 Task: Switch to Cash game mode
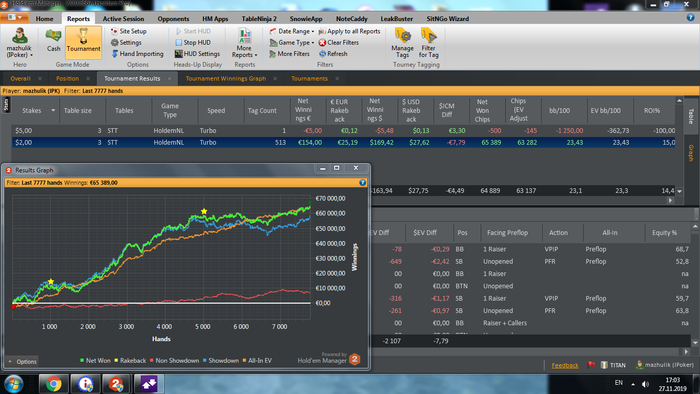click(53, 41)
